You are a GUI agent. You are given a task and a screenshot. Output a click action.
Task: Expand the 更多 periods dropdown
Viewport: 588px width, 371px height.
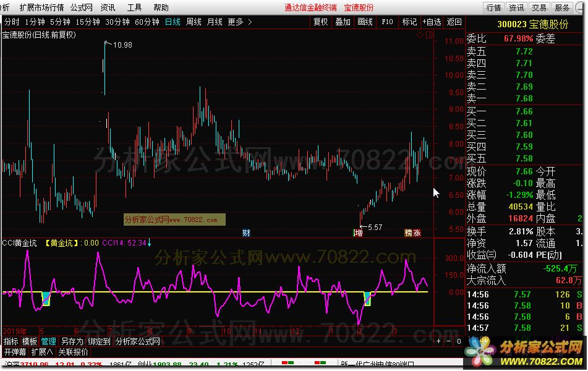(240, 22)
